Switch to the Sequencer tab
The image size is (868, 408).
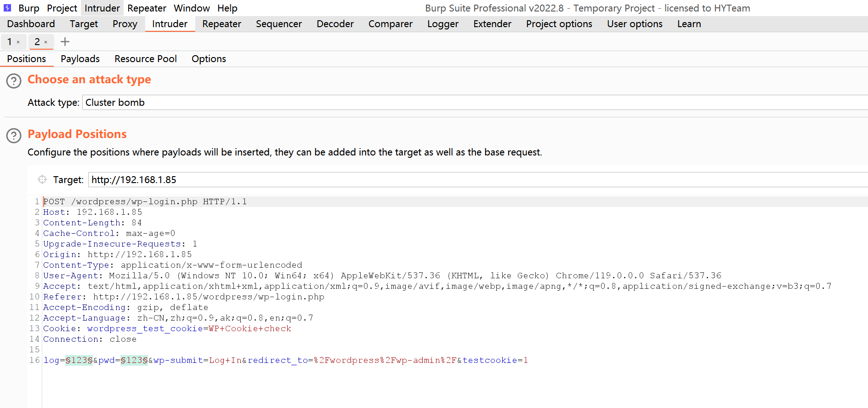pyautogui.click(x=279, y=24)
